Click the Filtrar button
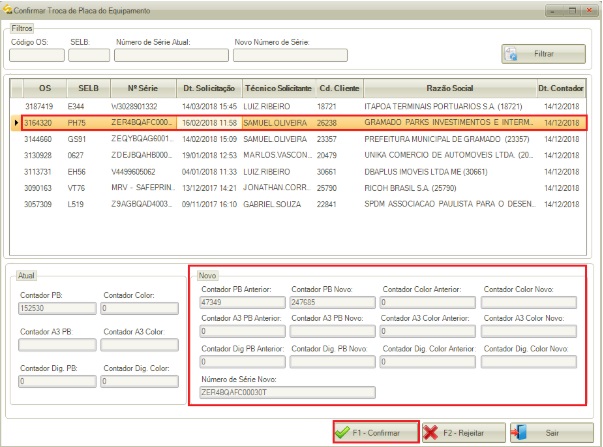 coord(543,54)
